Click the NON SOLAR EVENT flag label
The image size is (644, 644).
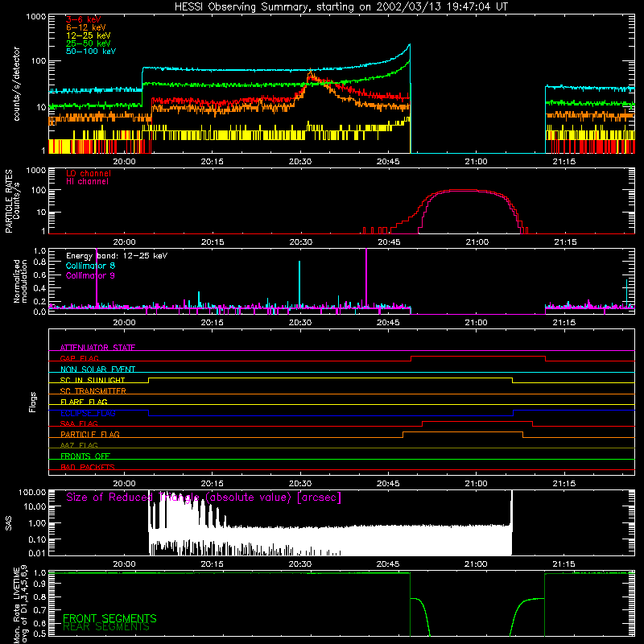(x=97, y=369)
